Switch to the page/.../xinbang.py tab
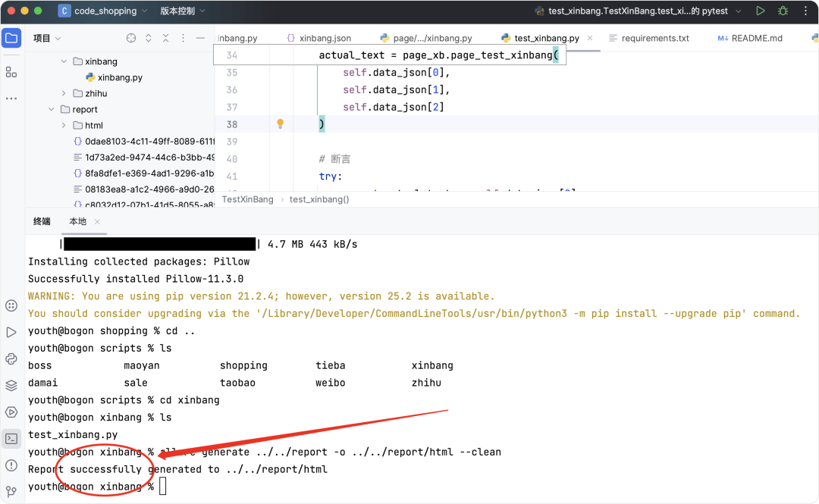Screen dimensions: 819x504 pyautogui.click(x=426, y=38)
